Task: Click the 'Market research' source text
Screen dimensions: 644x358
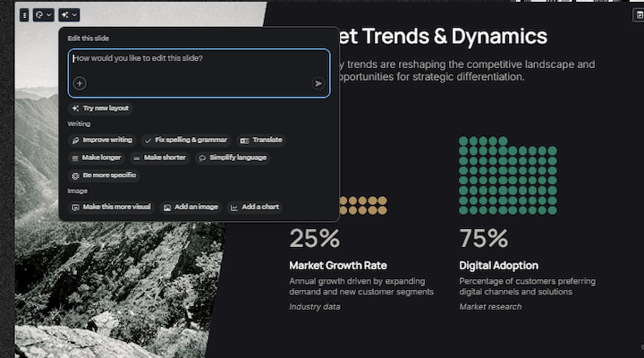Action: [490, 307]
